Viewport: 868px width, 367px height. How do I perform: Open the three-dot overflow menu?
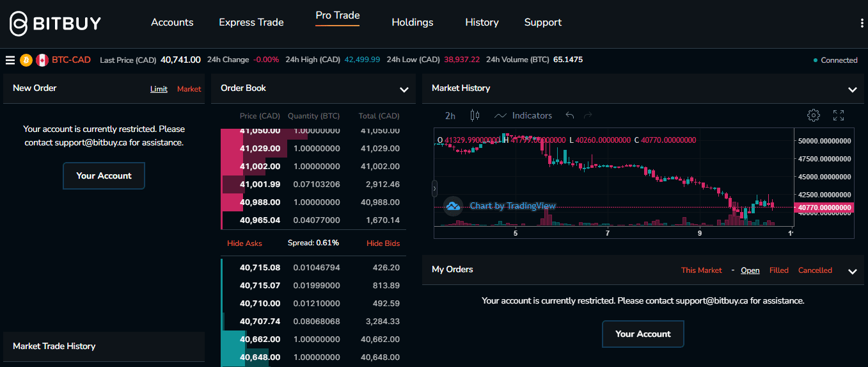coord(862,23)
